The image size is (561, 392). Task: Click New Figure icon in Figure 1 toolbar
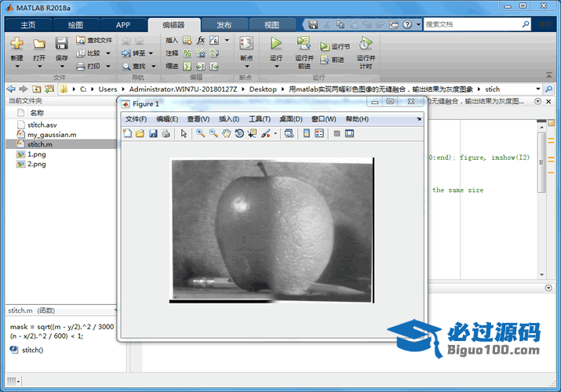[x=127, y=133]
